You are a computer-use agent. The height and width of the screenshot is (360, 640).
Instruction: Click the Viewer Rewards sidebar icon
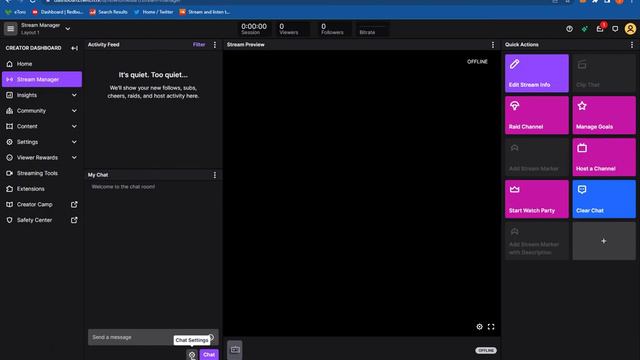point(9,158)
